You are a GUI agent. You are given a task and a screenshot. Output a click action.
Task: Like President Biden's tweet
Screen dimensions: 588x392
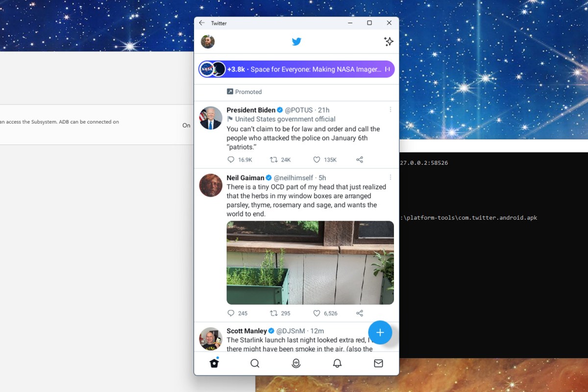click(317, 160)
